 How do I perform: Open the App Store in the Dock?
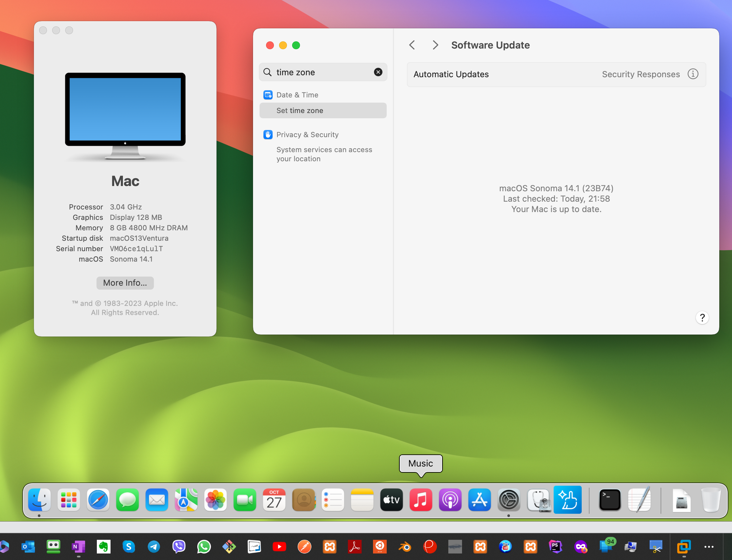tap(480, 500)
